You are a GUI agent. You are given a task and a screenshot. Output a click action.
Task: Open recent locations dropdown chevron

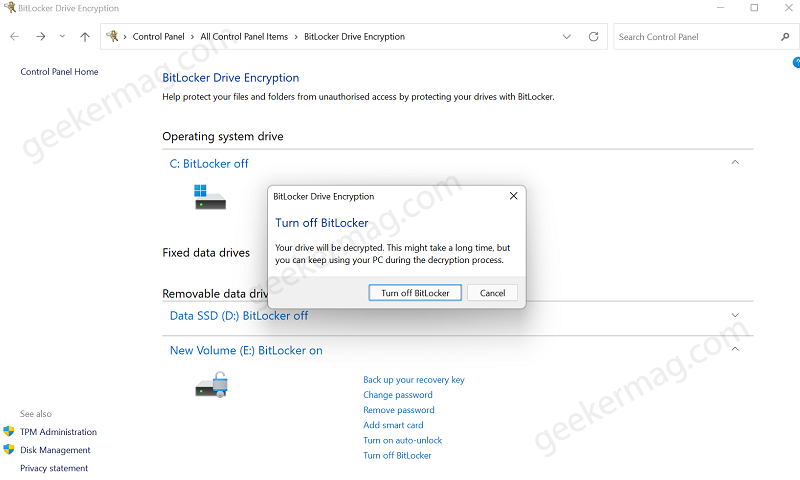click(x=62, y=37)
